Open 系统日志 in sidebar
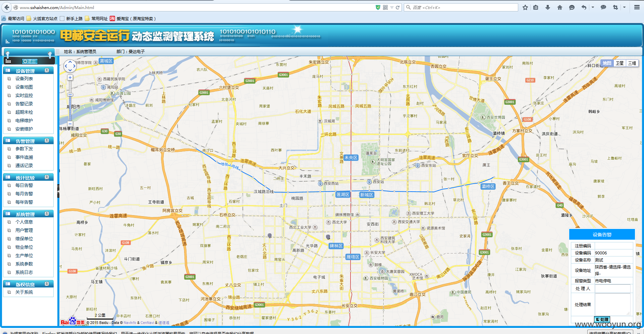Viewport: 644px width, 334px height. click(x=24, y=272)
